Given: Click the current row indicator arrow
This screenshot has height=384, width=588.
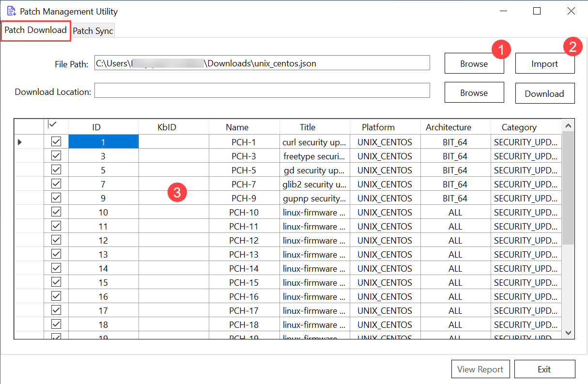Looking at the screenshot, I should click(20, 142).
